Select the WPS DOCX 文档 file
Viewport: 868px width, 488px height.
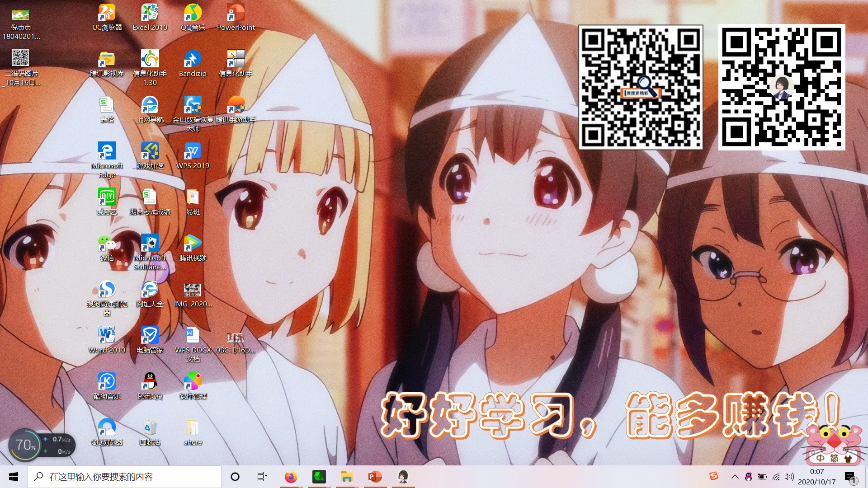[193, 344]
